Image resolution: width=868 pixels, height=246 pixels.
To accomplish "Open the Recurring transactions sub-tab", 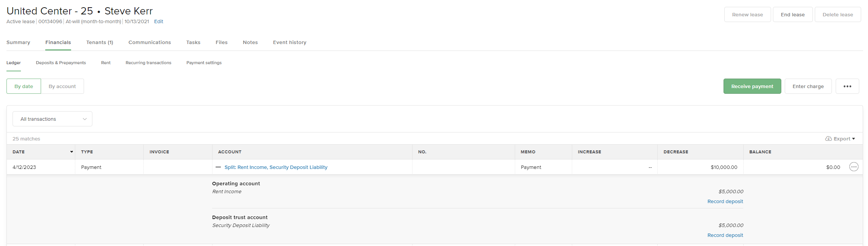I will 148,63.
